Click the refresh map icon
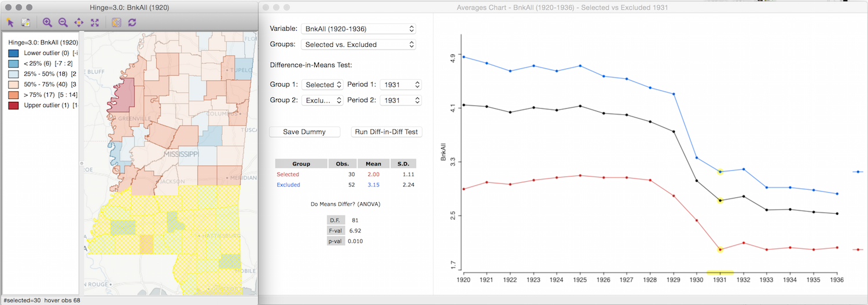Viewport: 868px width, 305px height. pyautogui.click(x=133, y=23)
